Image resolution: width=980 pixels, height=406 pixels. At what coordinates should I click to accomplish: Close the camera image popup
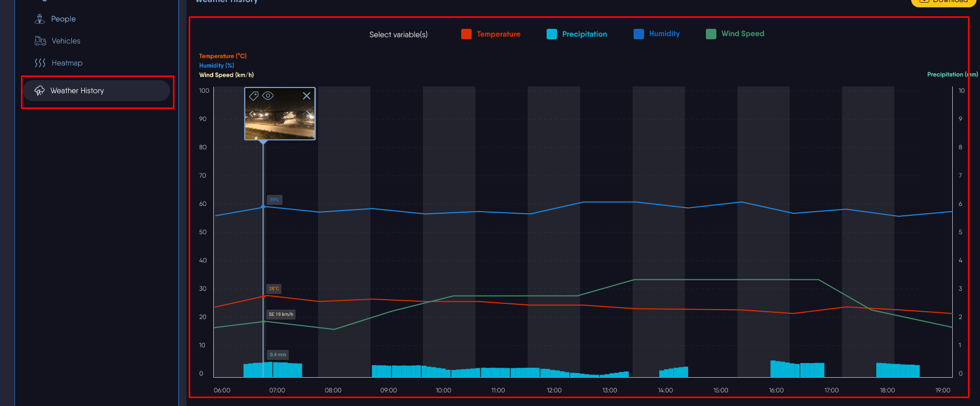[x=307, y=96]
